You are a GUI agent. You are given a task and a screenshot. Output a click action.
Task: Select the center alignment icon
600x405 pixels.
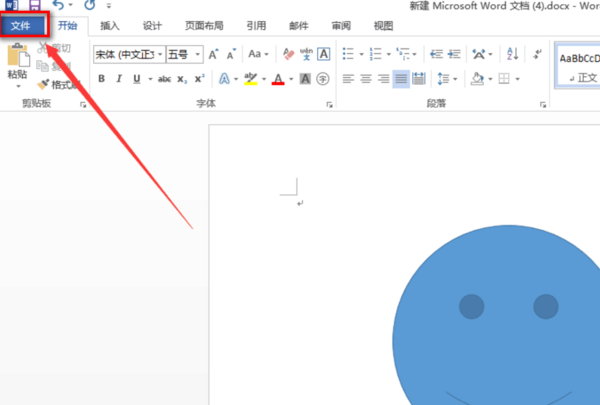click(366, 79)
